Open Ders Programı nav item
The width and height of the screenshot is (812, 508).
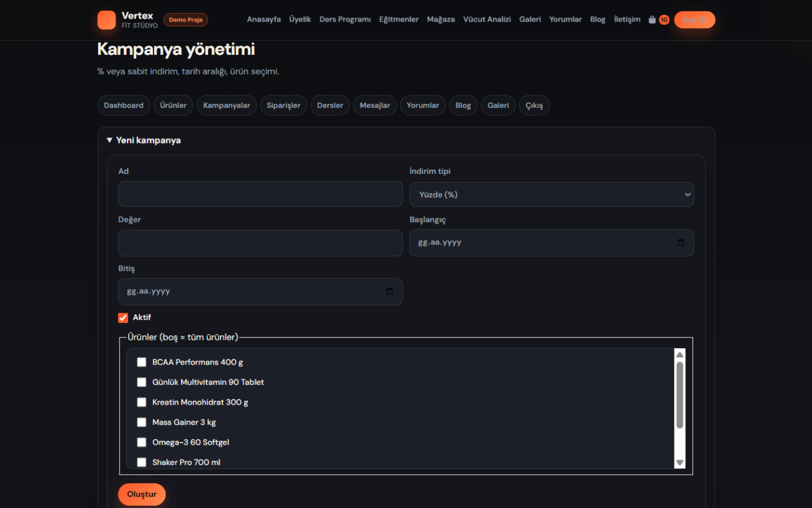point(345,20)
